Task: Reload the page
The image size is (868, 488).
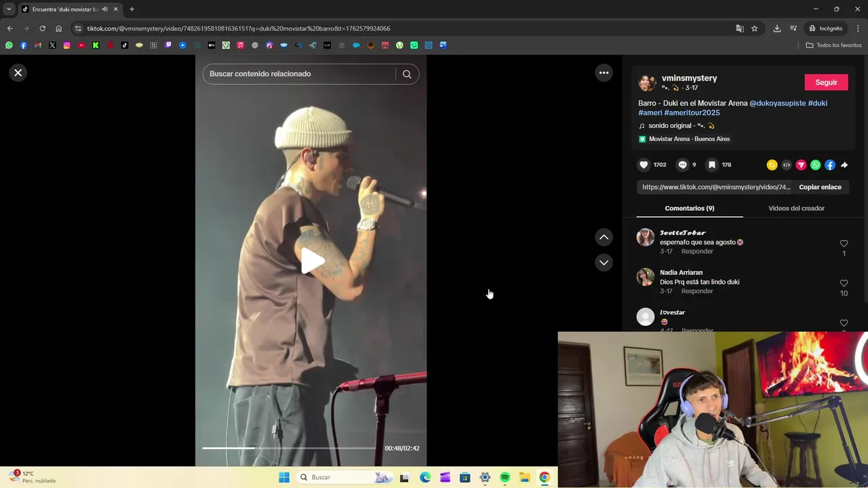Action: point(42,28)
